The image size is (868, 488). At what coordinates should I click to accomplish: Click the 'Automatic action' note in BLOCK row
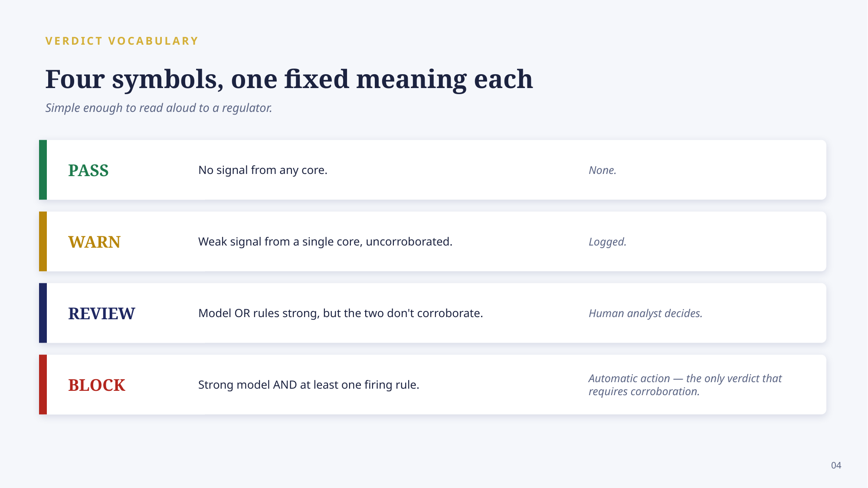[685, 385]
